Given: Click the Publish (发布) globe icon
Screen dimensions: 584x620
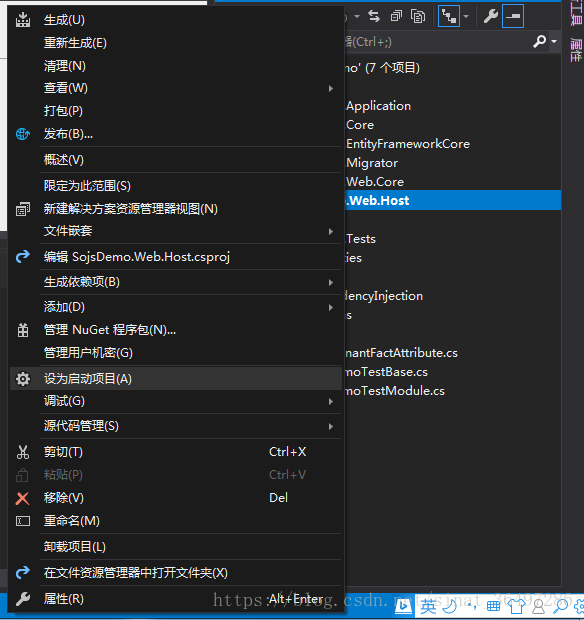Looking at the screenshot, I should tap(23, 134).
